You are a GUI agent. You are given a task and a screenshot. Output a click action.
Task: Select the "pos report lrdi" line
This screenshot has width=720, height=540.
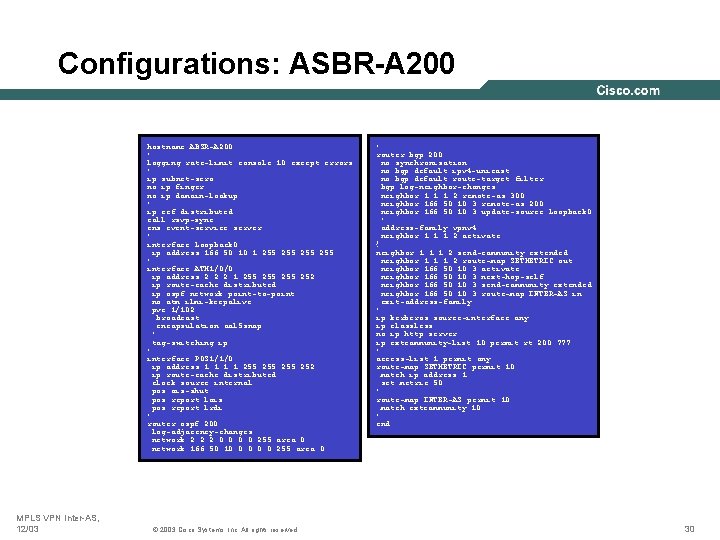point(187,408)
